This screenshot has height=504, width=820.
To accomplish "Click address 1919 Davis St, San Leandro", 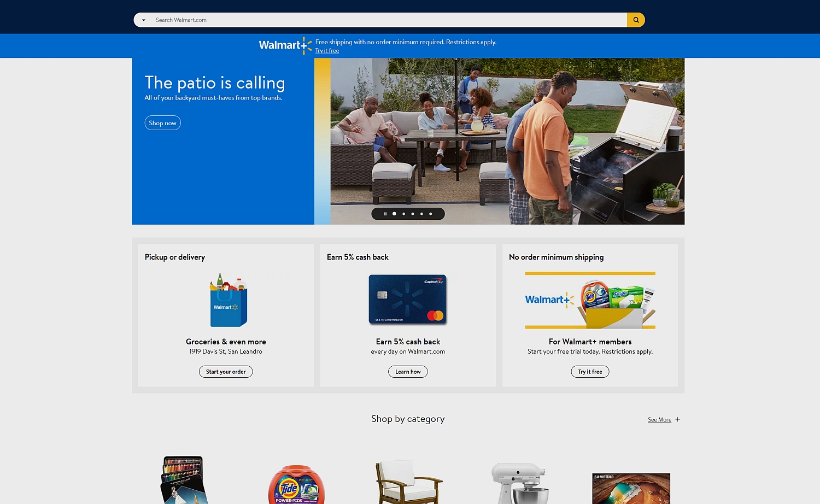I will coord(226,351).
